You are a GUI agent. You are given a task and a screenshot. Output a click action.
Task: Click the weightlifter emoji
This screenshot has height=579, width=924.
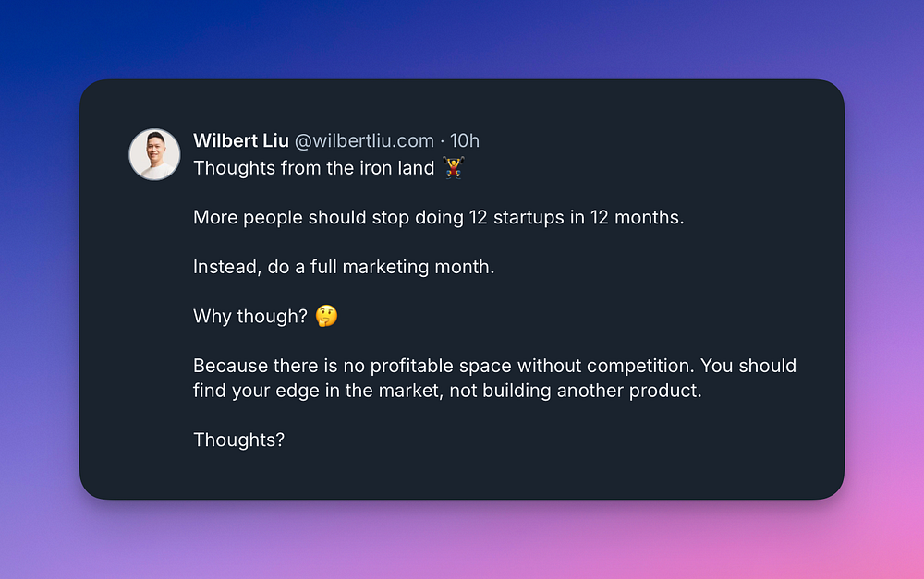[x=454, y=167]
